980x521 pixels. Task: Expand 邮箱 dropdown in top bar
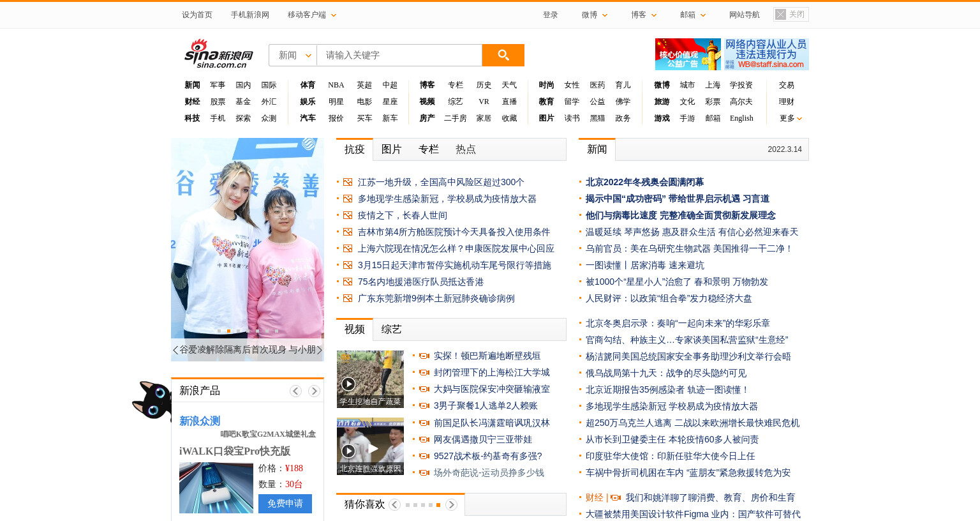coord(693,15)
